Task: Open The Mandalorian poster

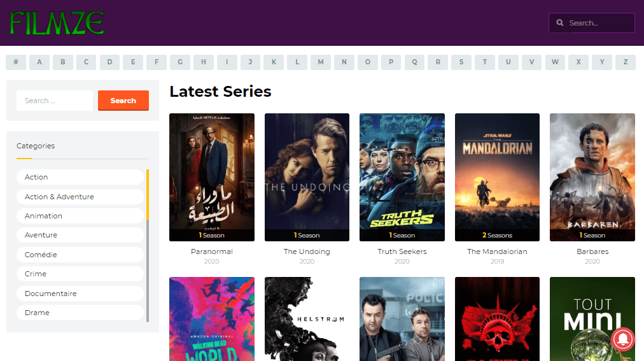Action: click(497, 177)
